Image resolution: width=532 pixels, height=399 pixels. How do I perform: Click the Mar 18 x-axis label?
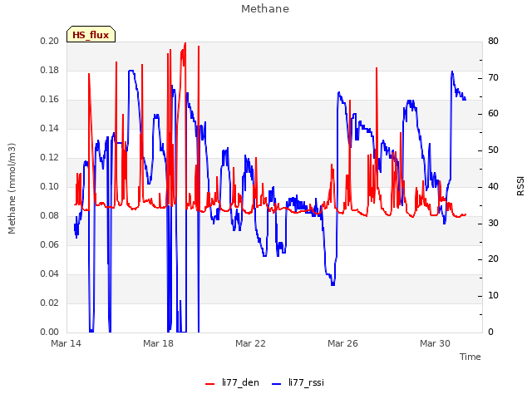click(x=158, y=343)
